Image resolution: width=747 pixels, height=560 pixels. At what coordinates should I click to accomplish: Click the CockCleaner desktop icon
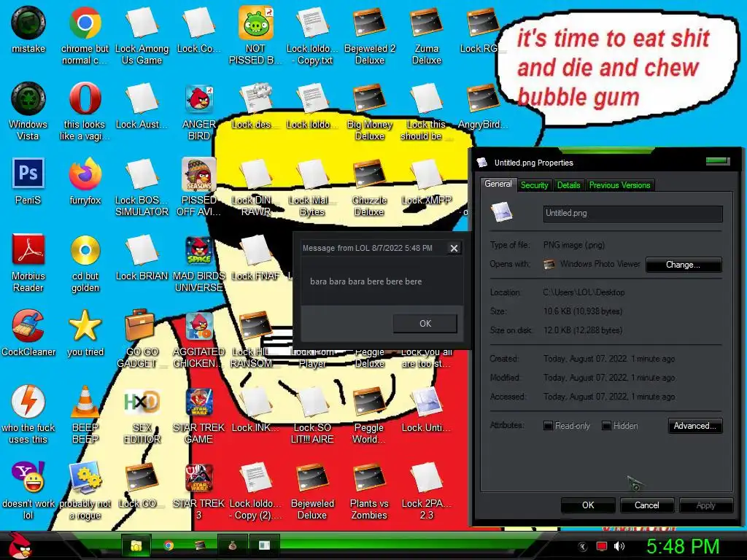[28, 326]
